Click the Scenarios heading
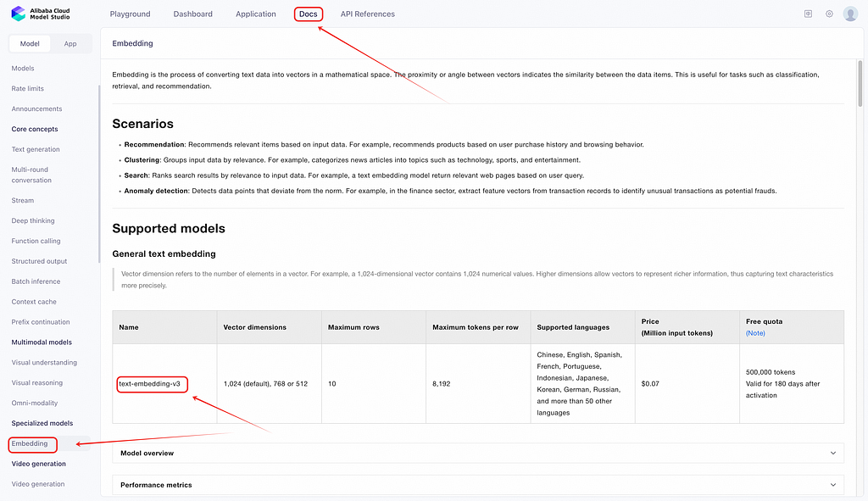Viewport: 868px width, 501px height. (x=142, y=124)
